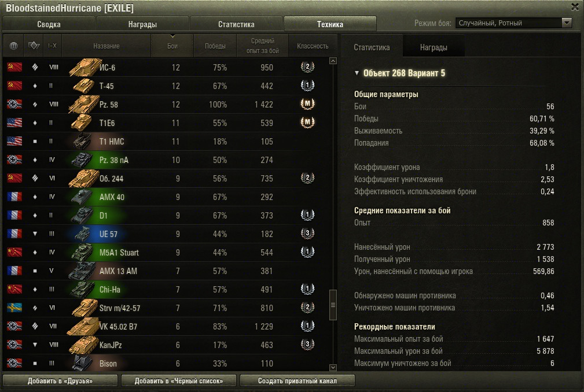Click Добавить в «Чёрный список» button
584x392 pixels.
[179, 381]
